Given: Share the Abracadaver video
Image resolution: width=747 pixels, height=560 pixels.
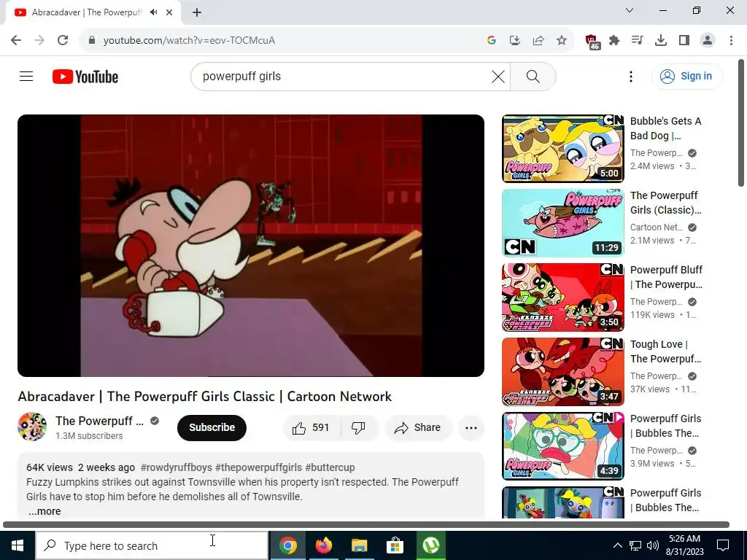Looking at the screenshot, I should [417, 427].
